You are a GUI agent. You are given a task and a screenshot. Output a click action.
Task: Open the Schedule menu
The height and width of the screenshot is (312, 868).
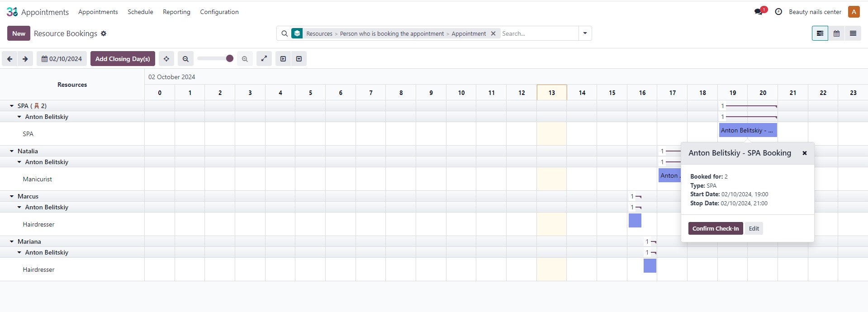click(140, 12)
